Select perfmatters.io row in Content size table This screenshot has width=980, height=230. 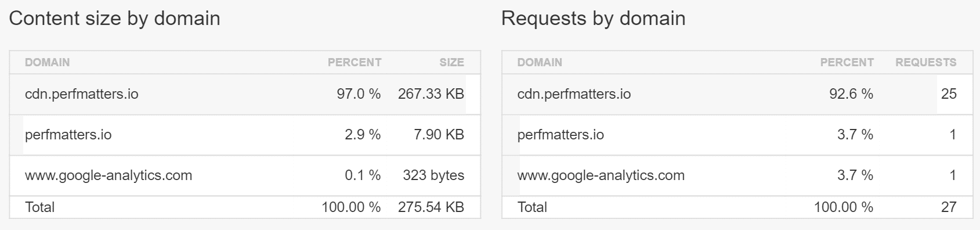(245, 135)
